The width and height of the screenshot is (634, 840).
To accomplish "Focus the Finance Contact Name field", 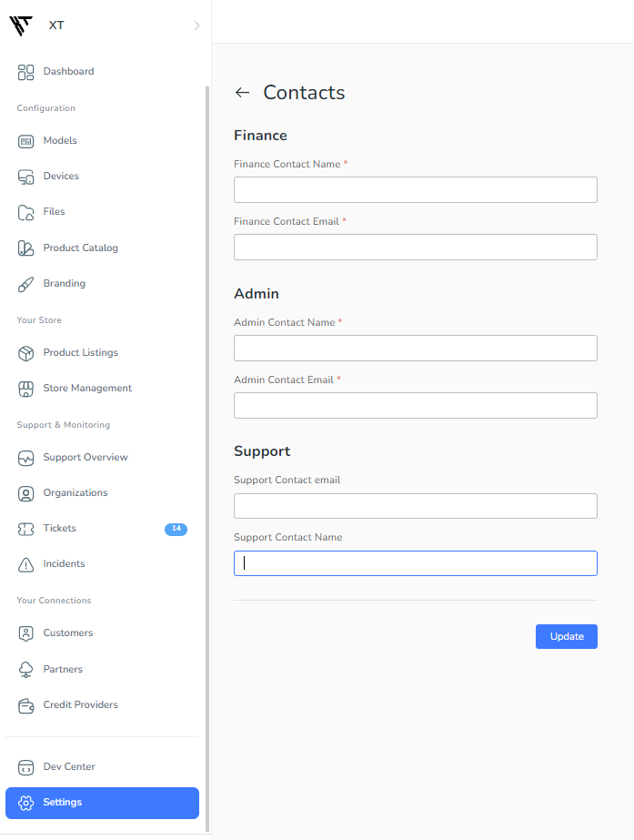I will [416, 189].
